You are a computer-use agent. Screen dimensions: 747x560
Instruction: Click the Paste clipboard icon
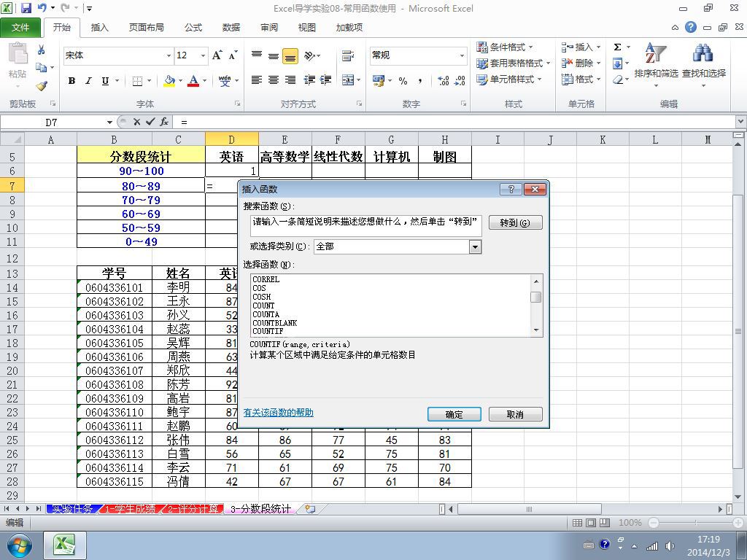[x=18, y=53]
